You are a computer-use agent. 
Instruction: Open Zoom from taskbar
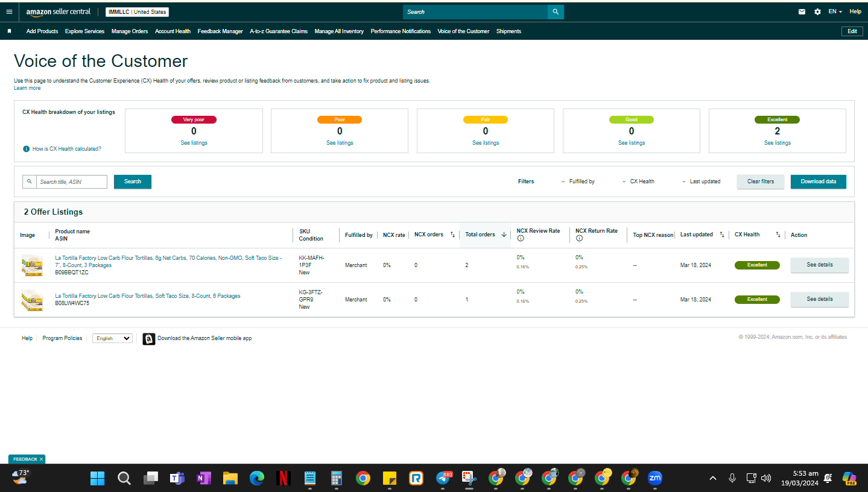click(x=654, y=479)
